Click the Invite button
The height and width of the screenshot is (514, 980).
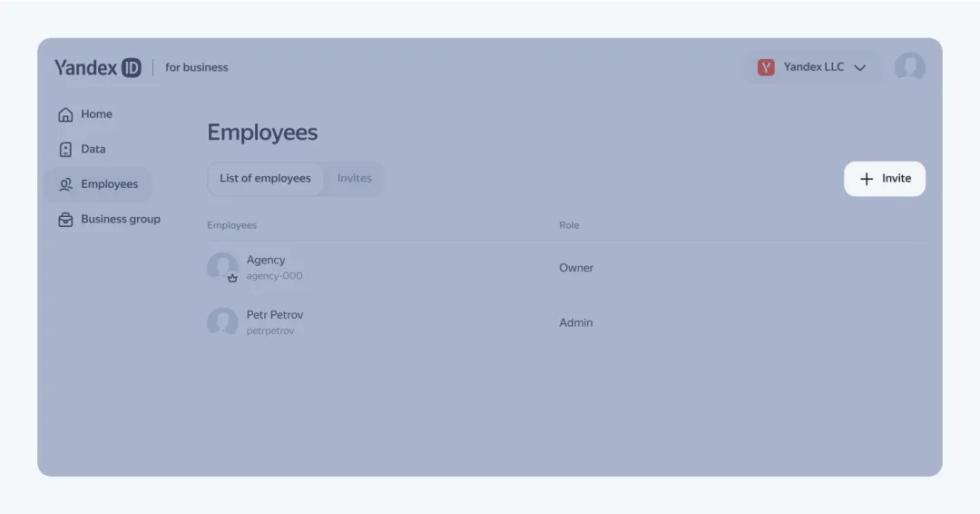click(885, 179)
